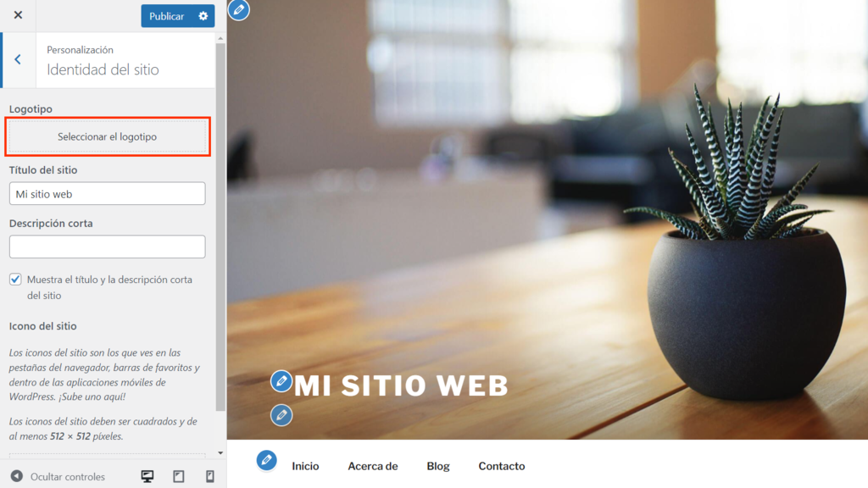
Task: Edit the tagline with lower pencil icon
Action: tap(281, 415)
